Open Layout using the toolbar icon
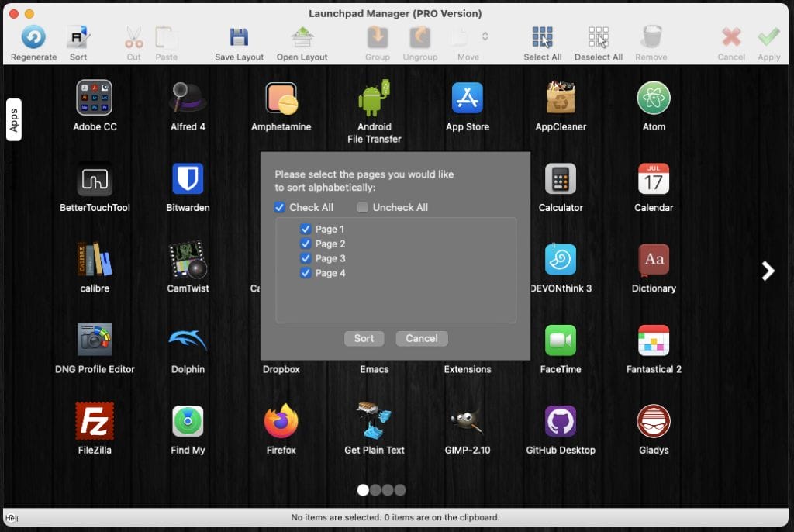794x532 pixels. pos(302,37)
